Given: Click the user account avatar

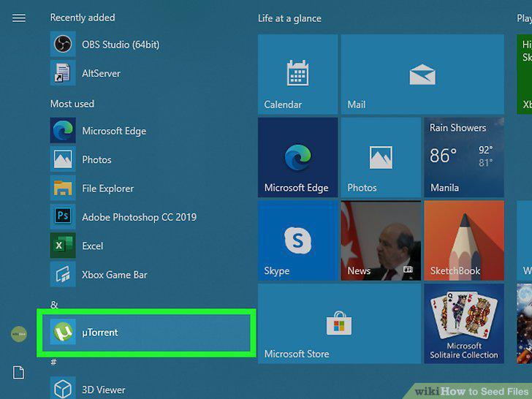Looking at the screenshot, I should click(x=19, y=334).
